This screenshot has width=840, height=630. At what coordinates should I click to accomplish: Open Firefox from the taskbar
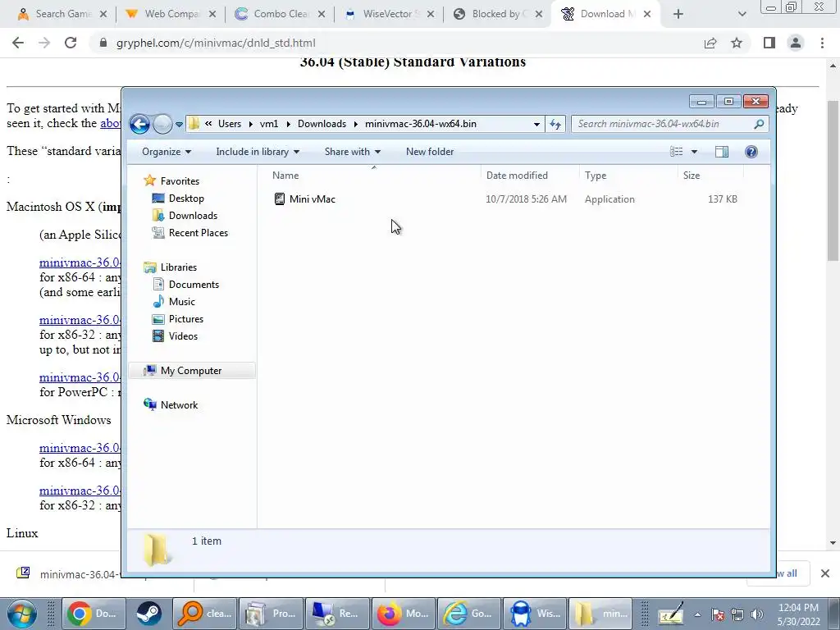(x=403, y=614)
